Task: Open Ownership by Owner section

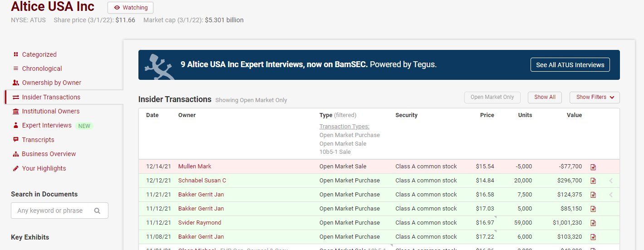Action: point(52,83)
